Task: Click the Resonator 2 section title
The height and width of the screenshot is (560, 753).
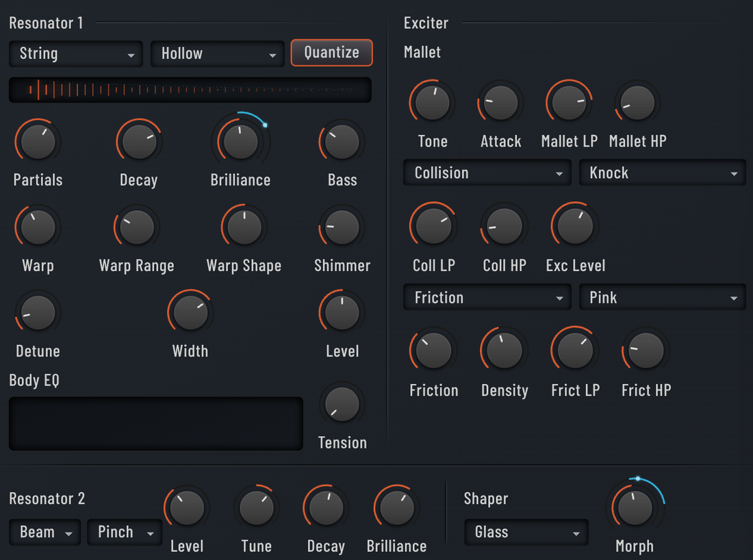Action: click(47, 498)
